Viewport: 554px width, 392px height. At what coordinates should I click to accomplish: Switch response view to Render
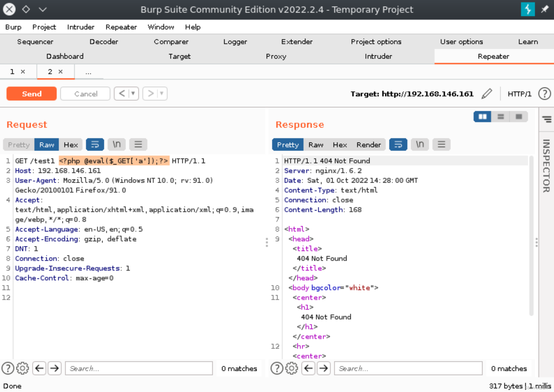point(368,145)
